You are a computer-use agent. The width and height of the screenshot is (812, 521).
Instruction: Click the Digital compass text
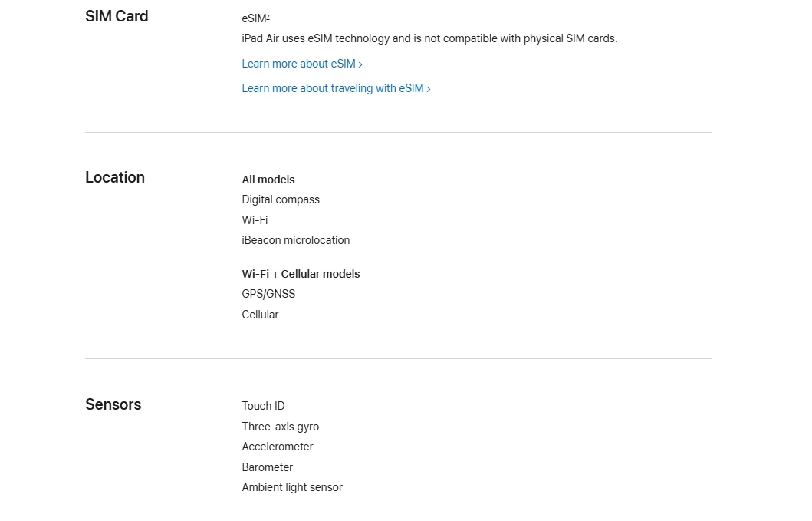281,199
